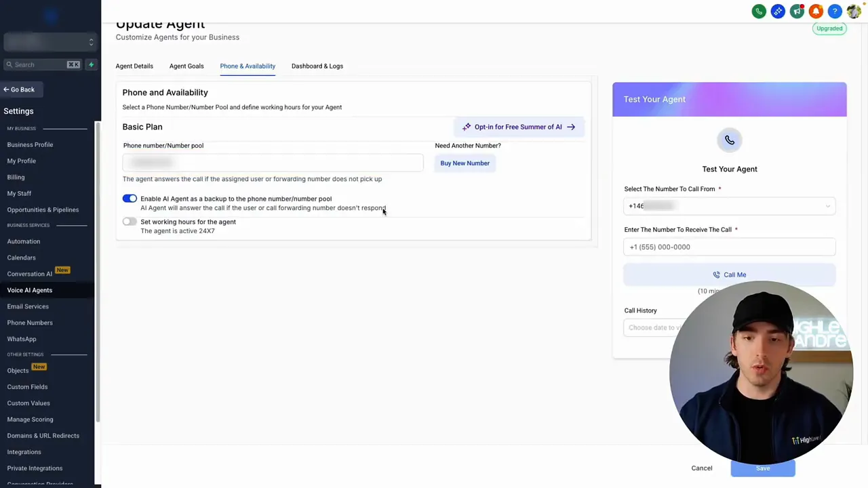Screen dimensions: 868x488
Task: Click the blue help question mark icon
Action: [x=835, y=12]
